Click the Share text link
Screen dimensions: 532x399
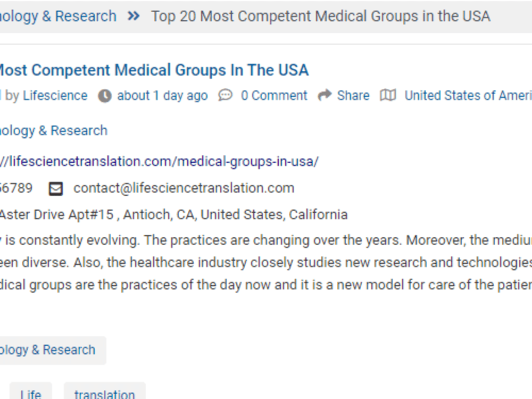pos(353,96)
